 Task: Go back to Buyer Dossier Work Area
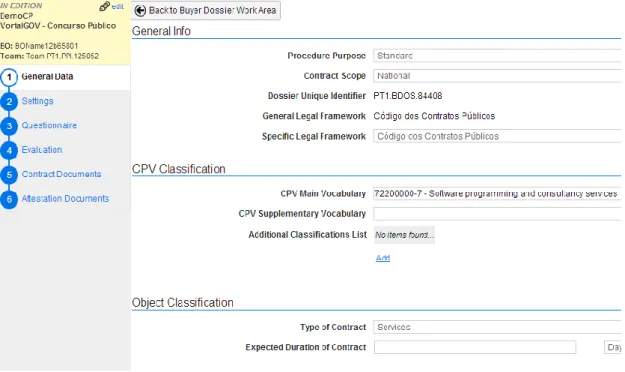click(206, 10)
